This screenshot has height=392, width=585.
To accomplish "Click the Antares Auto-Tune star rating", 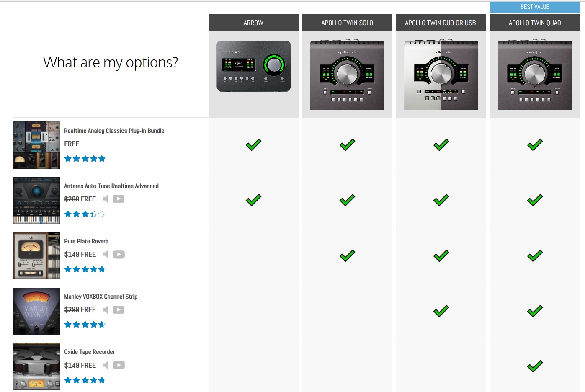I will click(85, 214).
